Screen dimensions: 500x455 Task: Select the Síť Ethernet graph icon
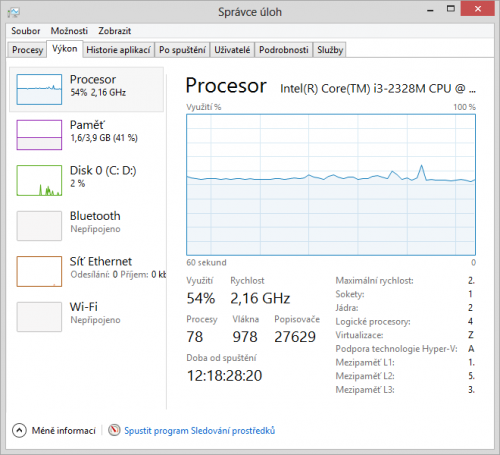pyautogui.click(x=39, y=271)
